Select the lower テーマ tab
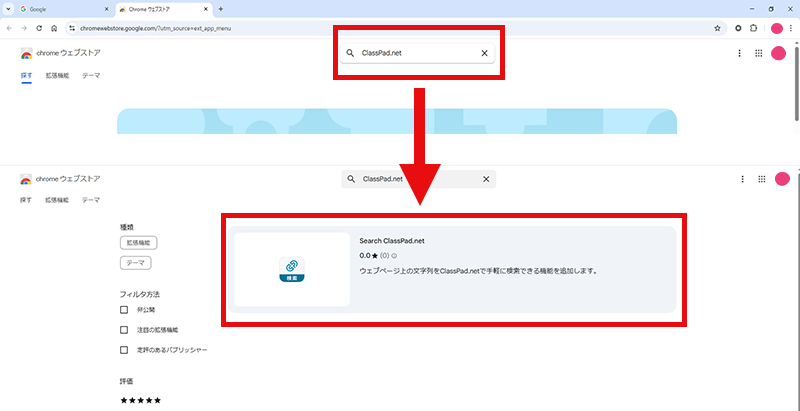Image resolution: width=800 pixels, height=411 pixels. tap(91, 200)
